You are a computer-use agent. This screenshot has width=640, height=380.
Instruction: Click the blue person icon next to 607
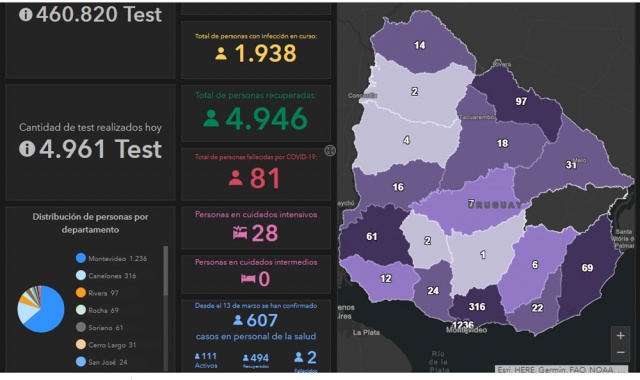(x=238, y=320)
